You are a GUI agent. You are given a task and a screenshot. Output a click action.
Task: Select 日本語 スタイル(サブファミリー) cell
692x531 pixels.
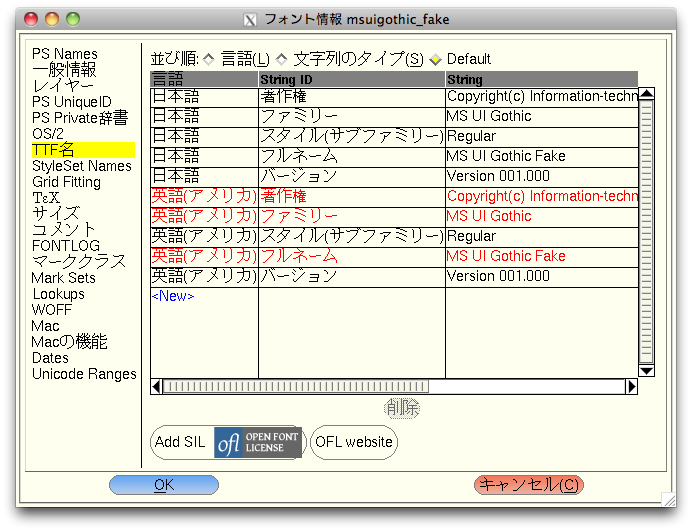pyautogui.click(x=352, y=136)
